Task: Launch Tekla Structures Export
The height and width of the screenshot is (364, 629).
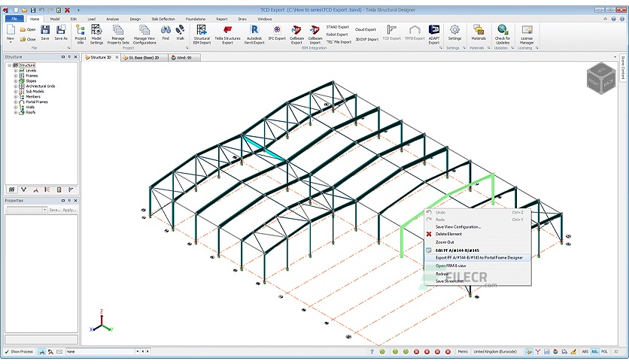Action: (x=227, y=34)
